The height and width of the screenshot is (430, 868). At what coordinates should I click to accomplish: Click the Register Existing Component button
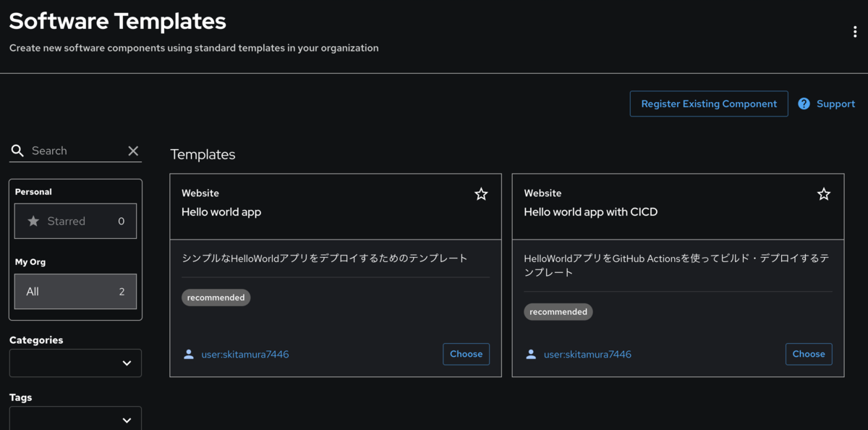point(709,104)
